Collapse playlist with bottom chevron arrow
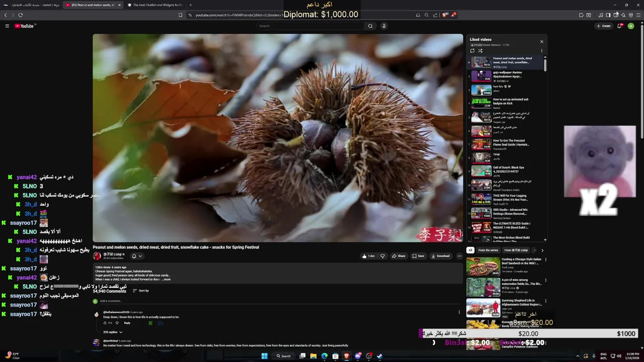 tap(545, 240)
